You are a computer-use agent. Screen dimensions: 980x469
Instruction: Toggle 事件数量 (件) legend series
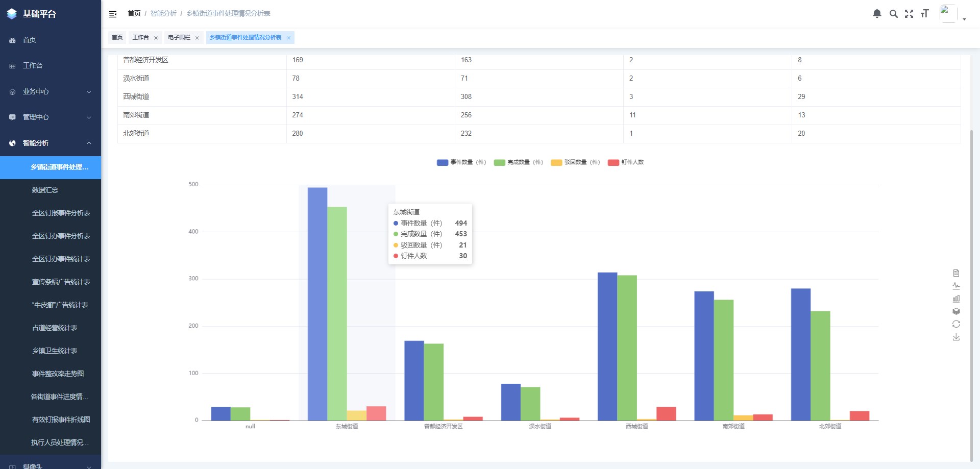(x=461, y=162)
